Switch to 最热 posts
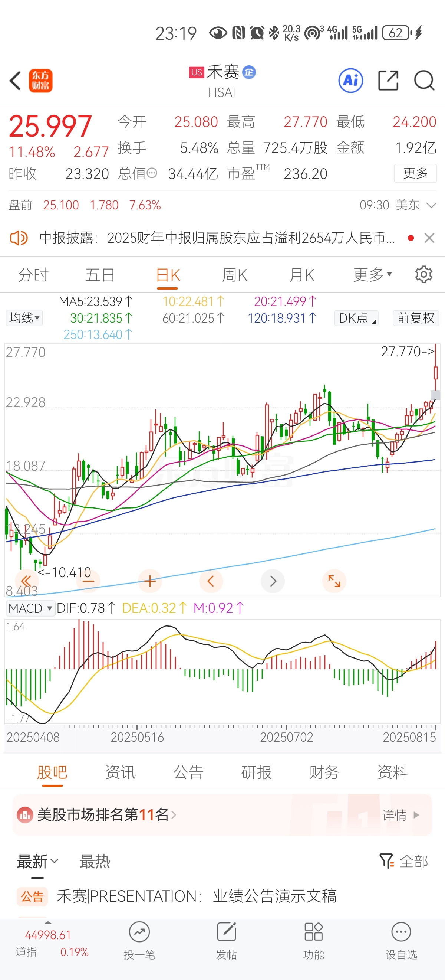 coord(95,861)
